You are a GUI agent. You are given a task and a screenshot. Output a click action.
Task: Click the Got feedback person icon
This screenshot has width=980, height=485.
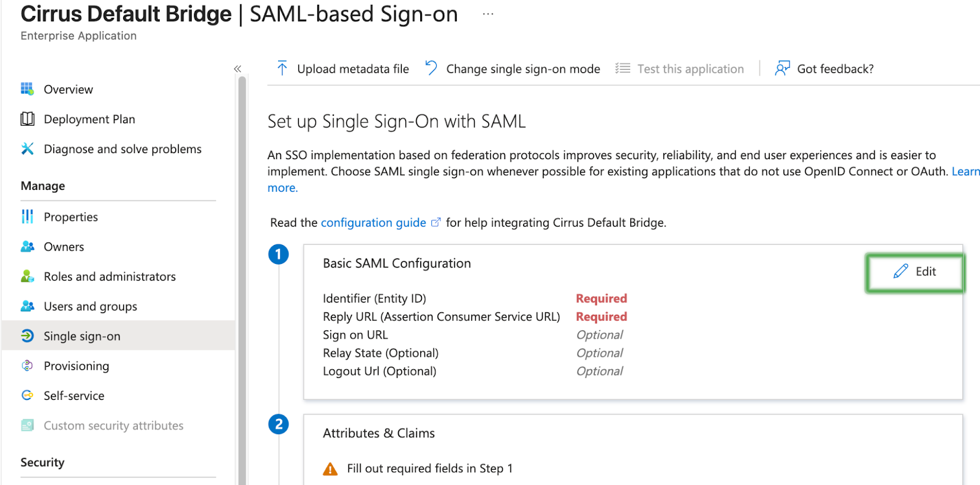click(x=782, y=69)
